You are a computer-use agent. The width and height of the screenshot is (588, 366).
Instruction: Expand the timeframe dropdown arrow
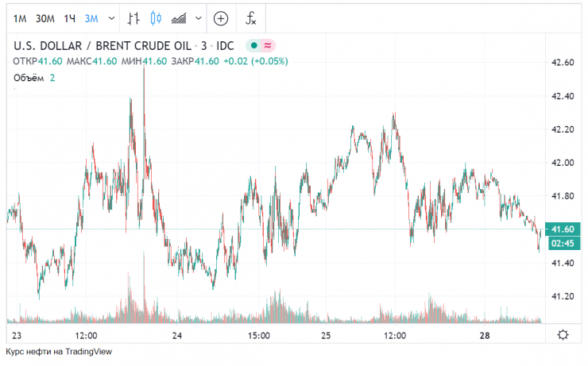[110, 17]
